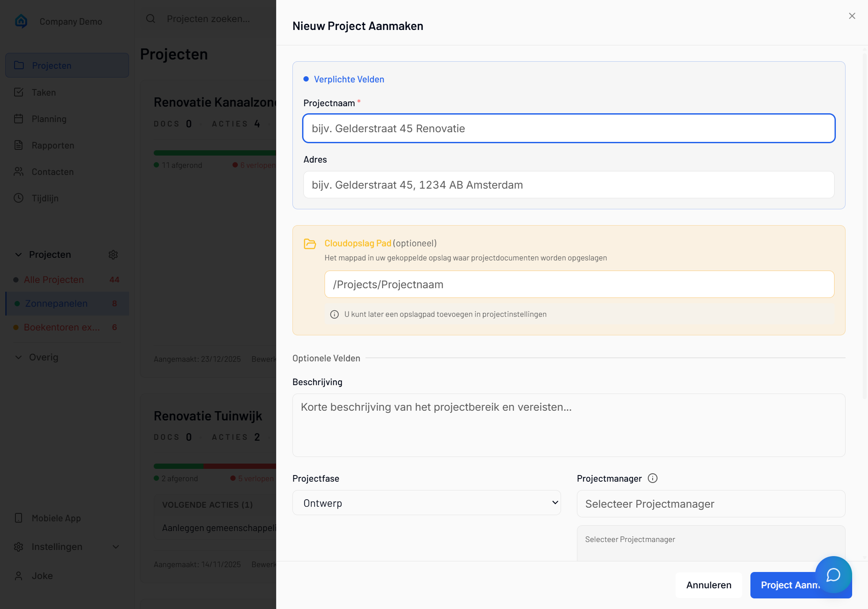Image resolution: width=868 pixels, height=609 pixels.
Task: Open the chat support bubble icon
Action: coord(833,575)
